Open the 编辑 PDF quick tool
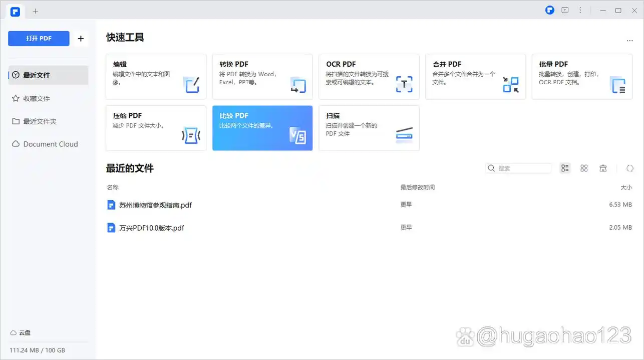The image size is (644, 360). click(156, 76)
